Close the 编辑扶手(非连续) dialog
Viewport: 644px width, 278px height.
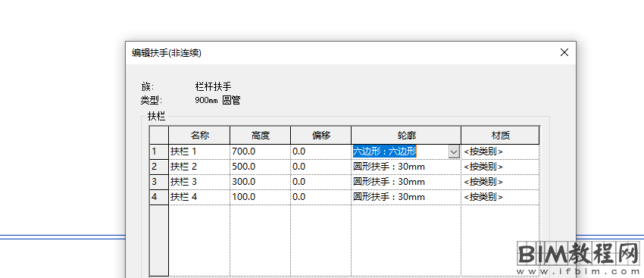(x=564, y=52)
